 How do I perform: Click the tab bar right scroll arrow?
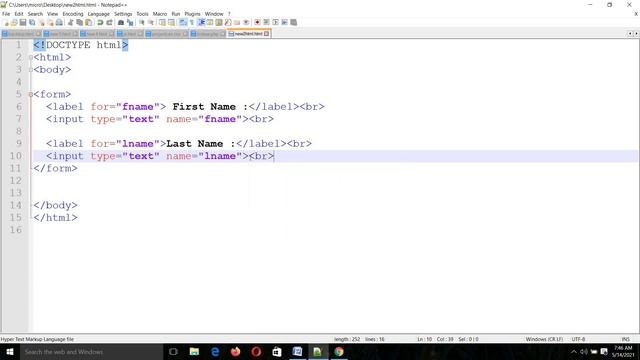tap(636, 33)
